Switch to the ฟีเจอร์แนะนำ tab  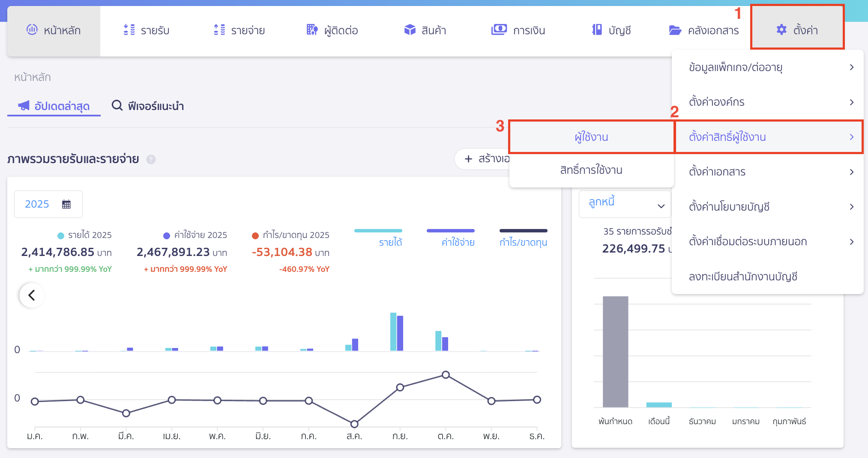tap(148, 106)
